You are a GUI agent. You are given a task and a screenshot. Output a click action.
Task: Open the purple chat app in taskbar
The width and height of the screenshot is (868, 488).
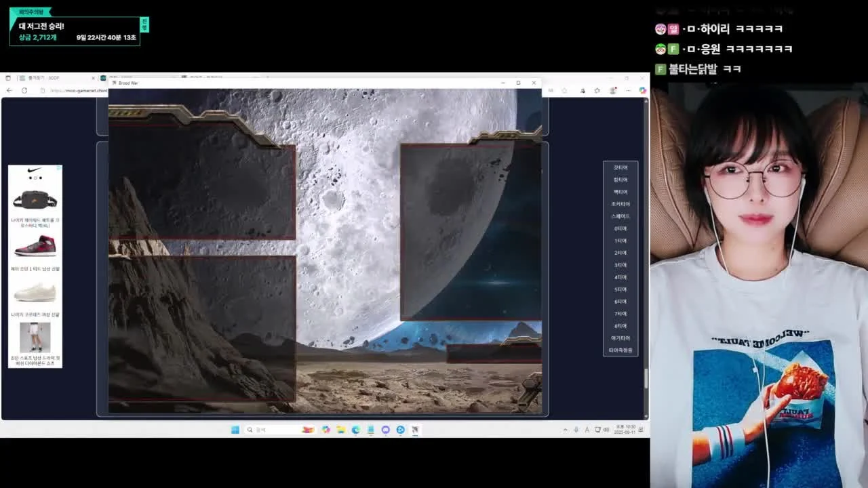click(x=386, y=430)
